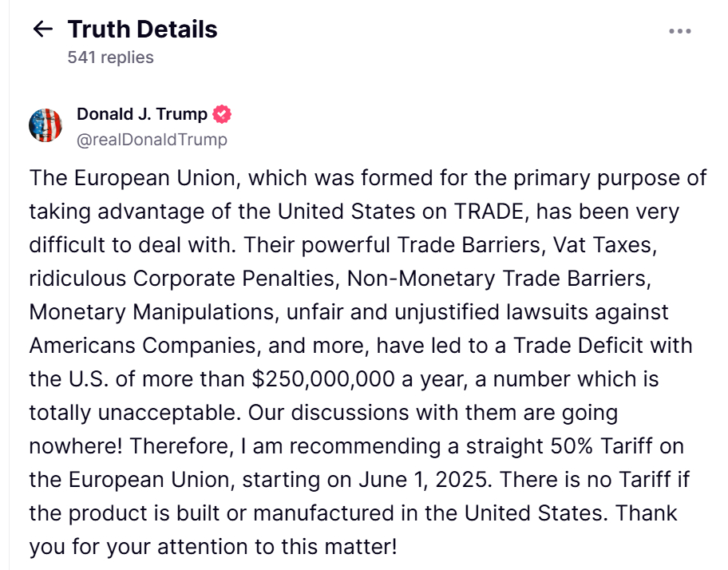Click the 541 replies count
Screen dimensions: 728x570
[110, 57]
